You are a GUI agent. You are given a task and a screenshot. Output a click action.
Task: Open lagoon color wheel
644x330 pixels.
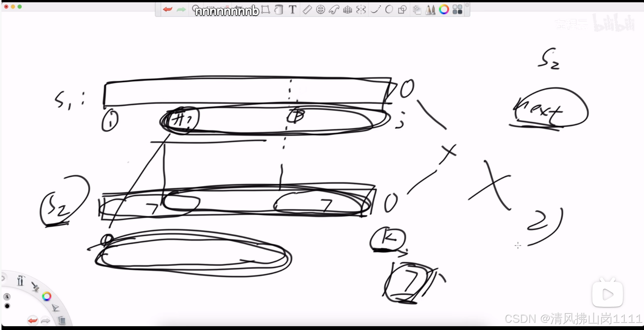[x=47, y=296]
